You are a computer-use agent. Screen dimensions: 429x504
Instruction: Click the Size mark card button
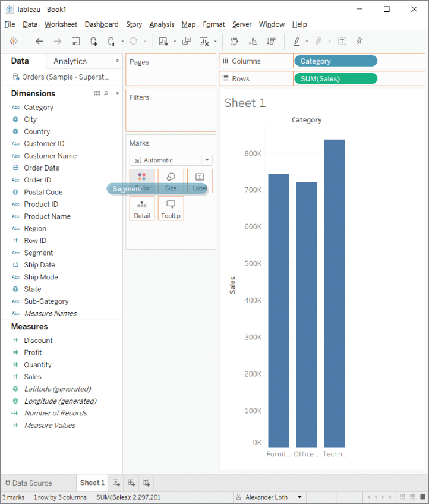pos(171,181)
